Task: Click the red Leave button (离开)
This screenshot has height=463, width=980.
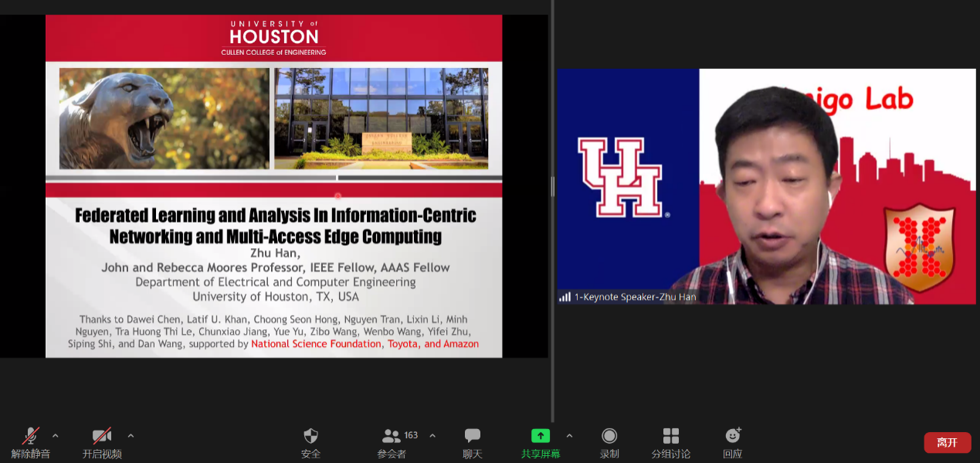Action: [x=947, y=442]
